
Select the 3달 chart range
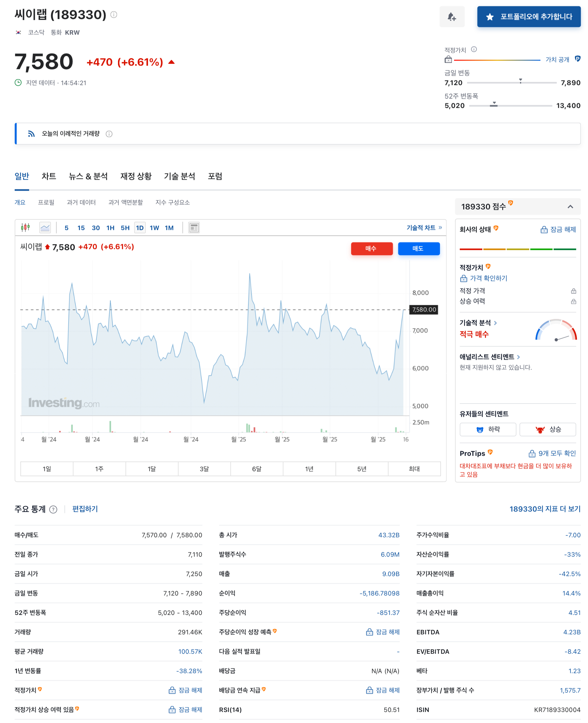(204, 469)
